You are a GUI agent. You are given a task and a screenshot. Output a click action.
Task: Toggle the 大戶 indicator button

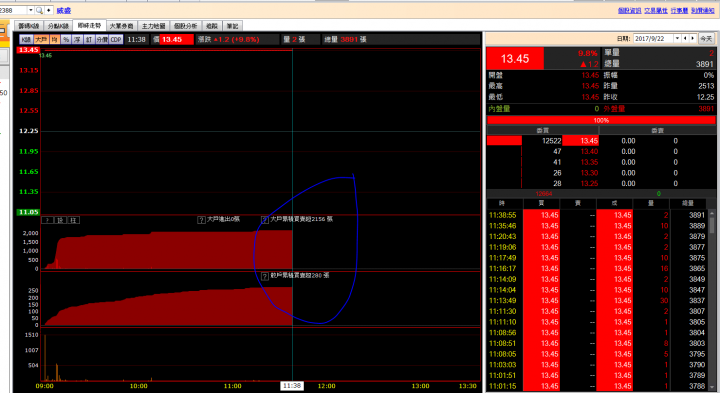pyautogui.click(x=41, y=39)
